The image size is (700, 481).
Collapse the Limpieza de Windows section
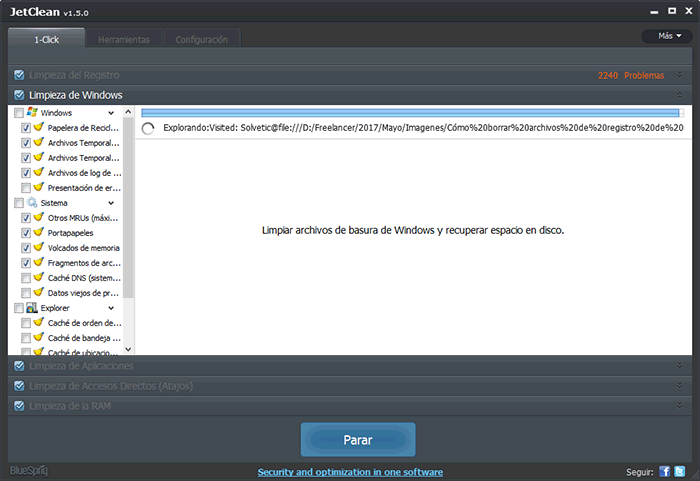679,95
